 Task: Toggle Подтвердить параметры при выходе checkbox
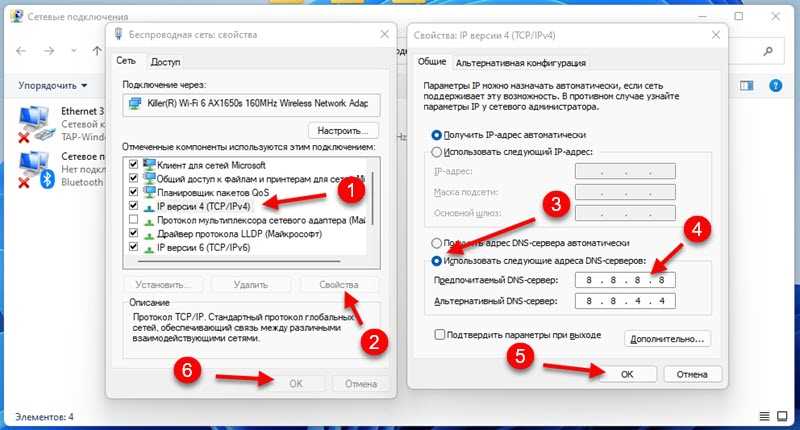click(x=439, y=335)
